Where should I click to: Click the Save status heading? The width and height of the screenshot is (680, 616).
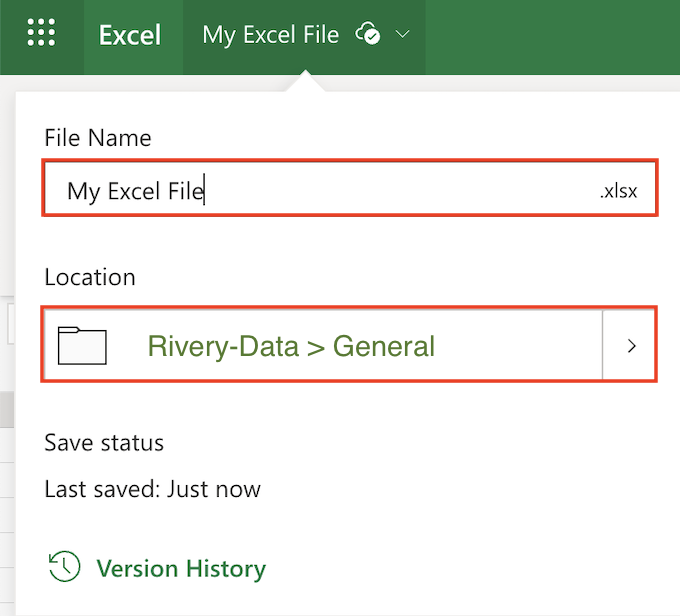(104, 443)
